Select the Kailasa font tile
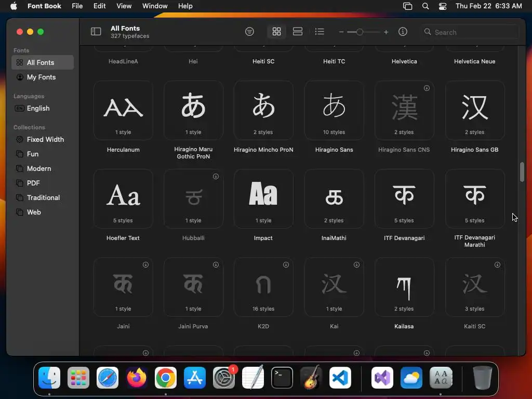 click(x=404, y=287)
